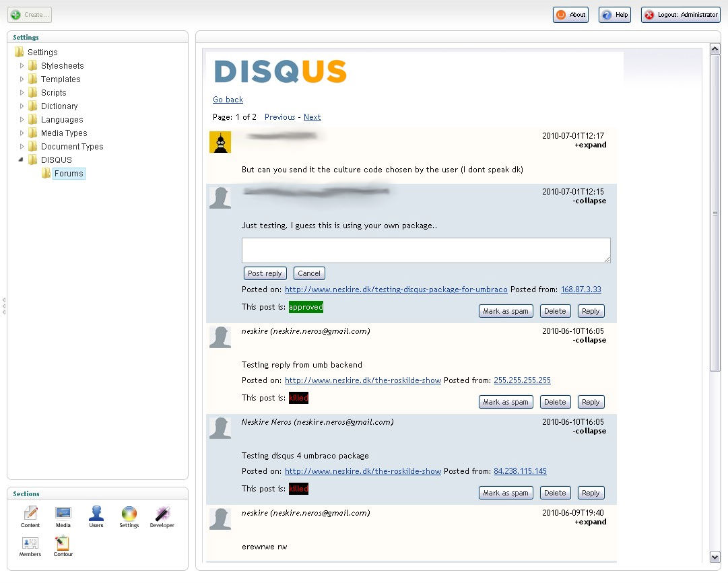Image resolution: width=728 pixels, height=583 pixels.
Task: Expand the 2010-07-01T12:17 comment
Action: tap(591, 145)
